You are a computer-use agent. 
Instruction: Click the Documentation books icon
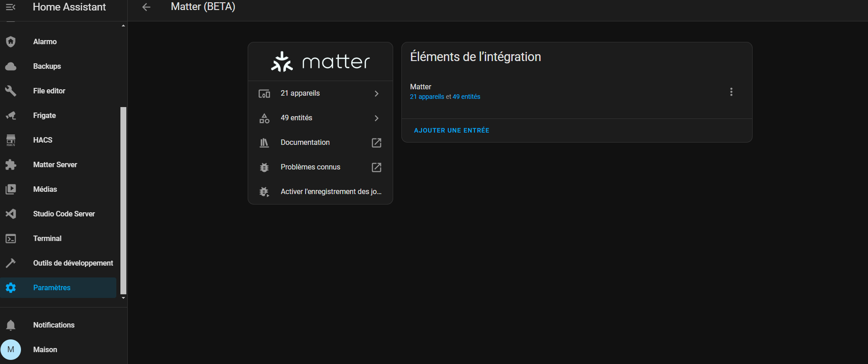point(264,143)
